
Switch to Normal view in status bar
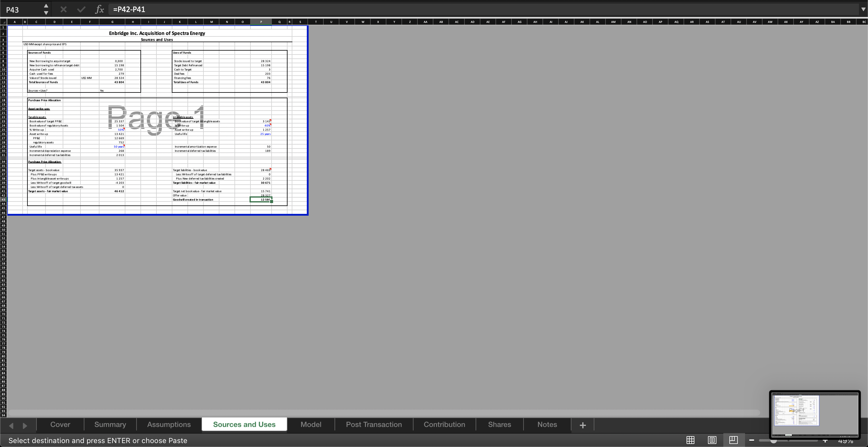point(690,440)
